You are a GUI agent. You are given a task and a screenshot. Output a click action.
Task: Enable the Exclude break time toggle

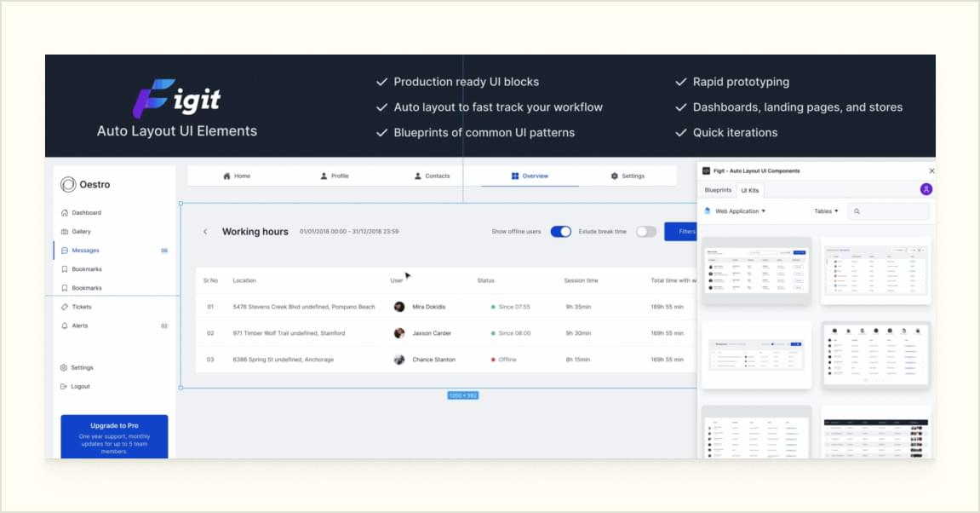(x=646, y=232)
